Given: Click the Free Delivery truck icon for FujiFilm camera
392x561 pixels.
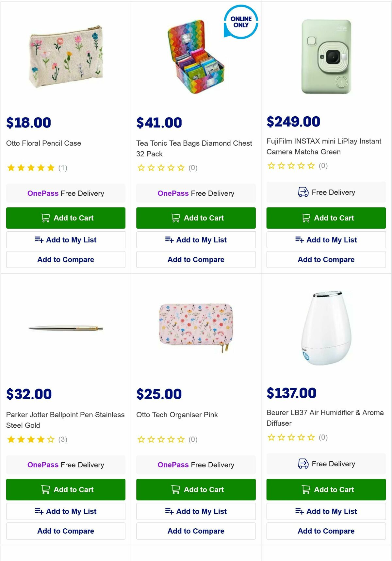Looking at the screenshot, I should pos(303,192).
